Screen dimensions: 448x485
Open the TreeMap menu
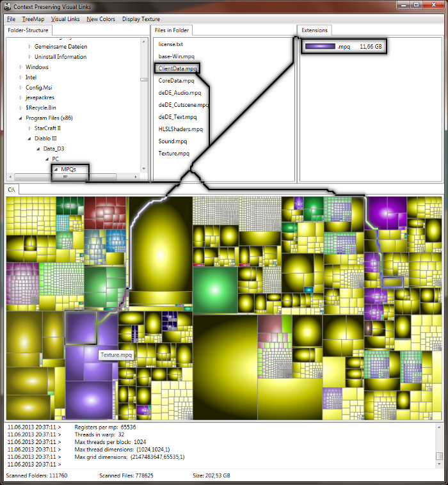33,19
